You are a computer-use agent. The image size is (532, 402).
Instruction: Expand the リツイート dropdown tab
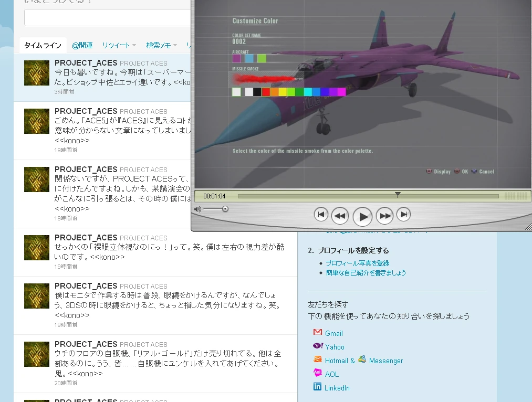(119, 46)
